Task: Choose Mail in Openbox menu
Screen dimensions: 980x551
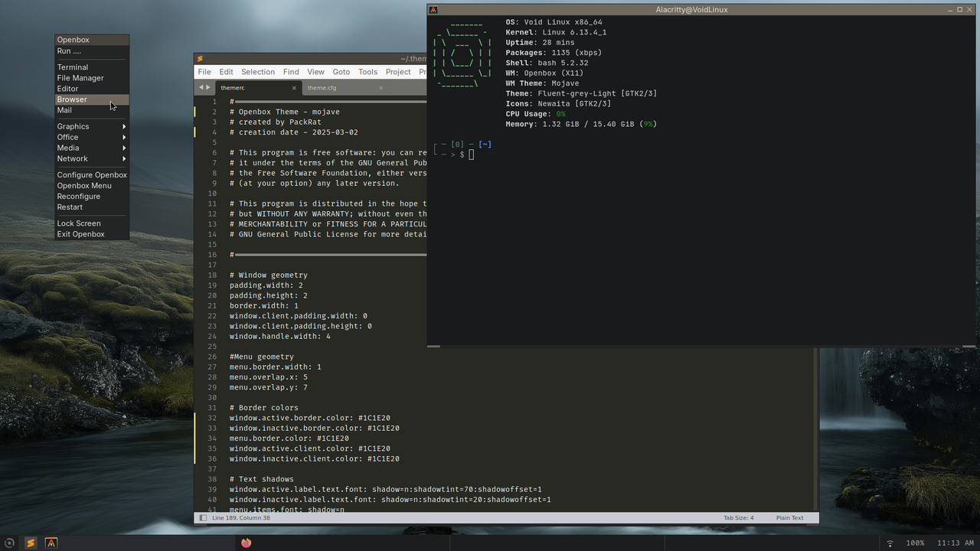Action: pyautogui.click(x=92, y=110)
